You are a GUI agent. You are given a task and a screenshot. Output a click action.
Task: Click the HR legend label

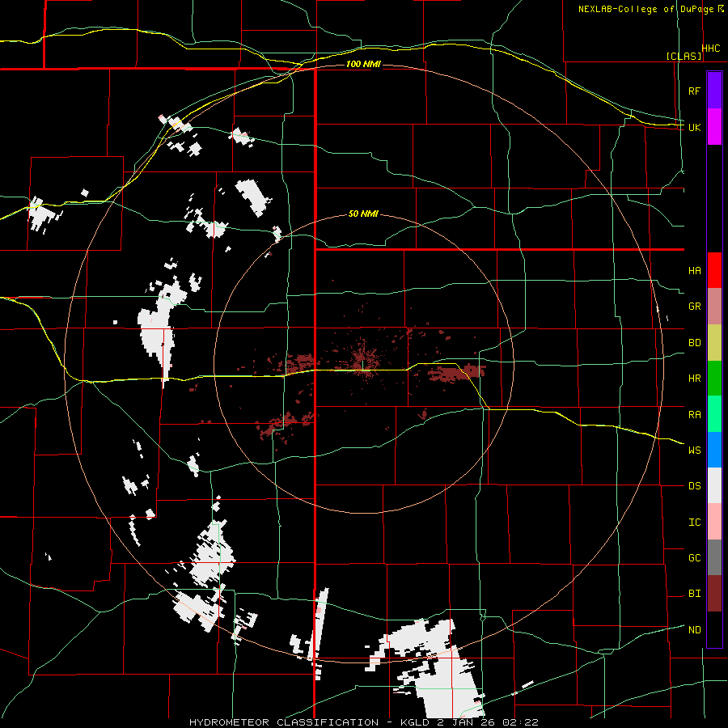pyautogui.click(x=695, y=379)
